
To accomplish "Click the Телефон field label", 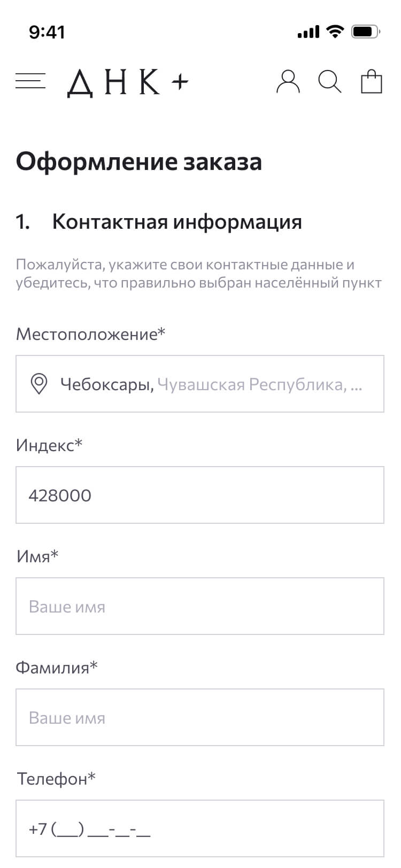I will 56,779.
